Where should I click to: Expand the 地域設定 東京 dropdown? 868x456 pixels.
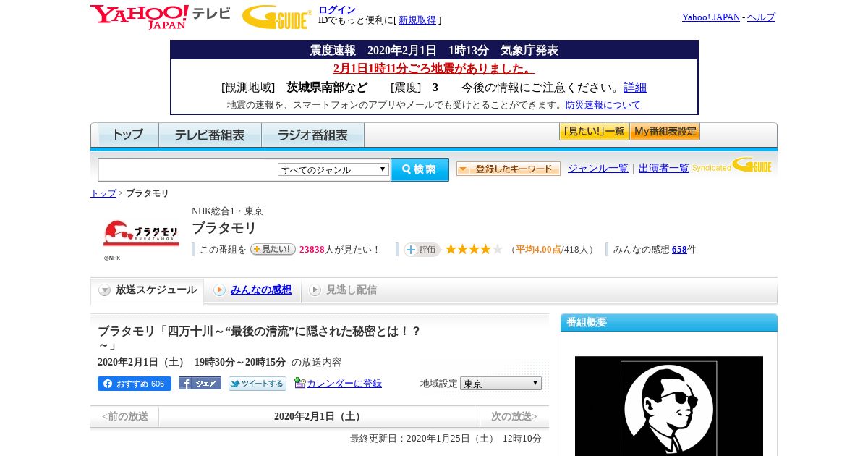click(501, 384)
